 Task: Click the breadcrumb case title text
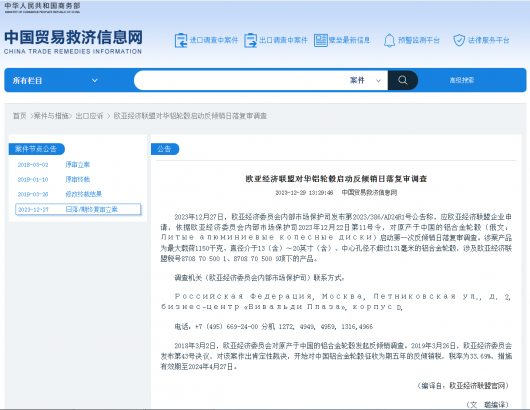(x=190, y=116)
